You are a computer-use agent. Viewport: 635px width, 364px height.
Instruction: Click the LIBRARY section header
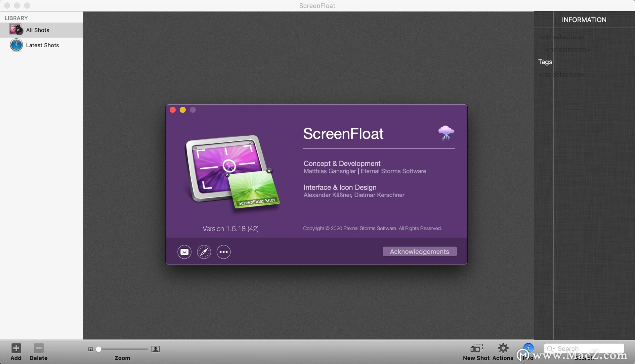pyautogui.click(x=16, y=18)
